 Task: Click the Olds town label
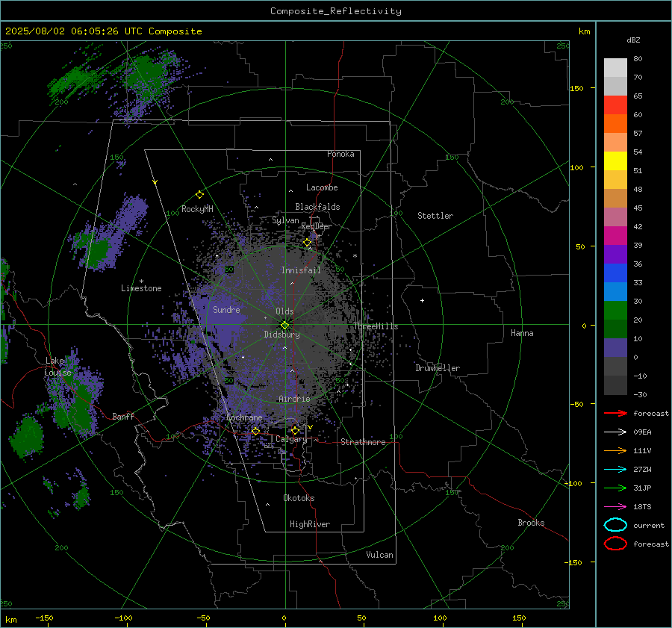(x=284, y=311)
